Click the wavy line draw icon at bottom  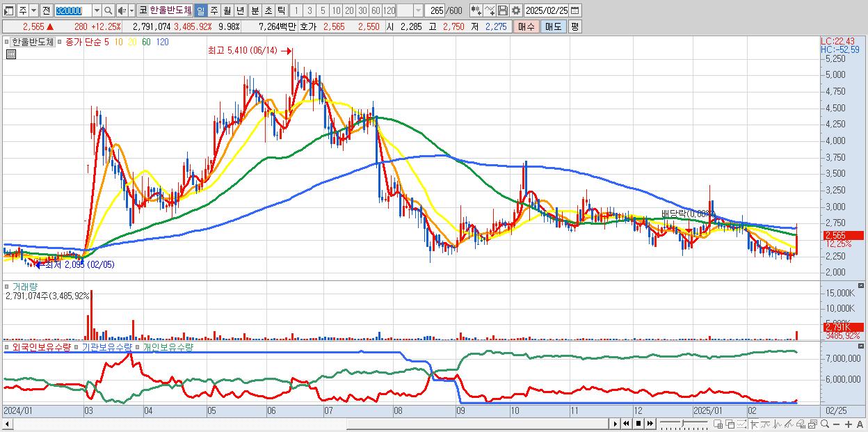(x=766, y=424)
